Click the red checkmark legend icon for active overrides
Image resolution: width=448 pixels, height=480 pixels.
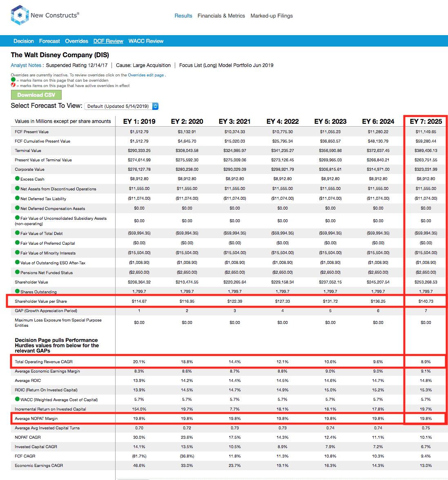coord(13,85)
